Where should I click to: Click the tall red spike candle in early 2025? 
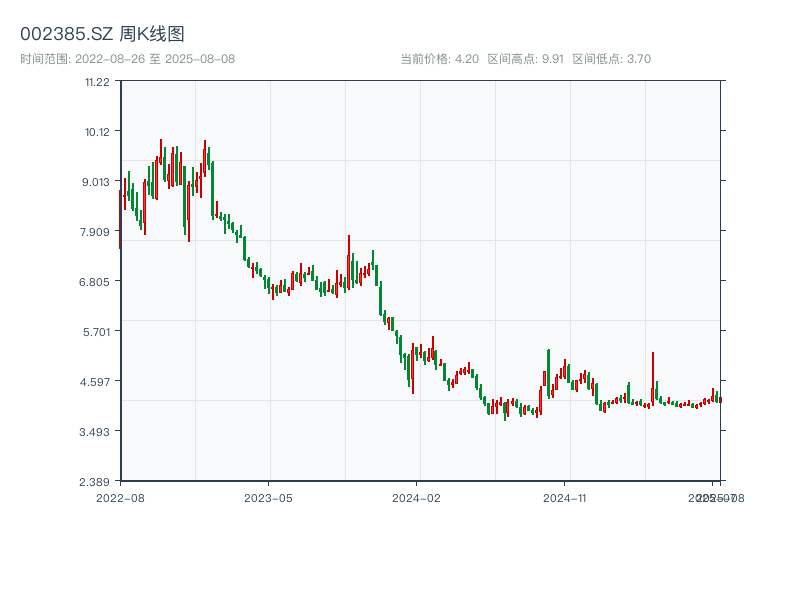[653, 375]
